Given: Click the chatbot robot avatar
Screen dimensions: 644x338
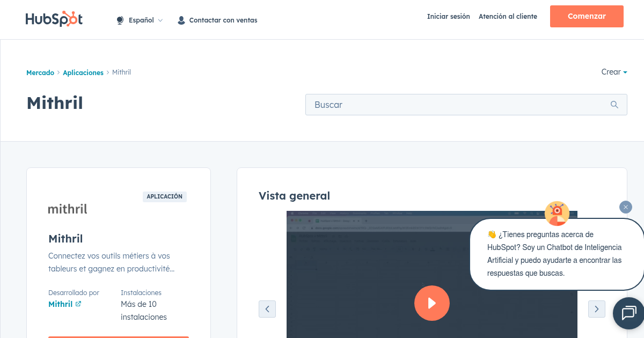Looking at the screenshot, I should tap(557, 213).
